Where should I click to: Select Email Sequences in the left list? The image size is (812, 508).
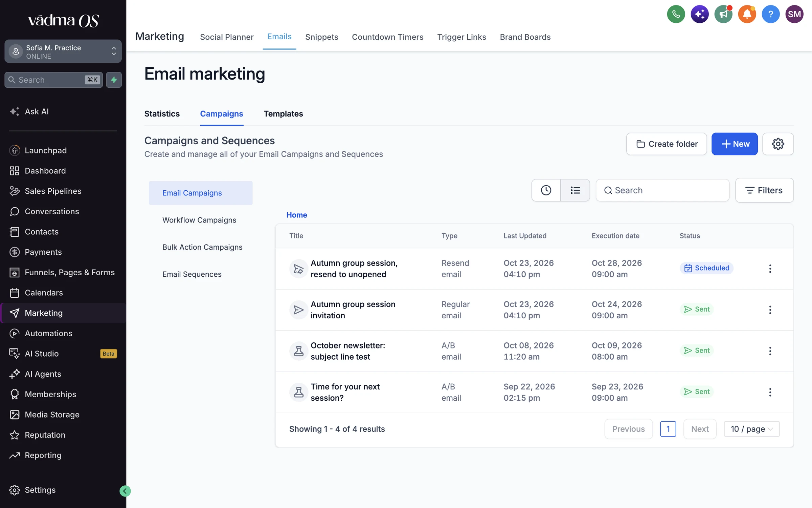(x=192, y=274)
